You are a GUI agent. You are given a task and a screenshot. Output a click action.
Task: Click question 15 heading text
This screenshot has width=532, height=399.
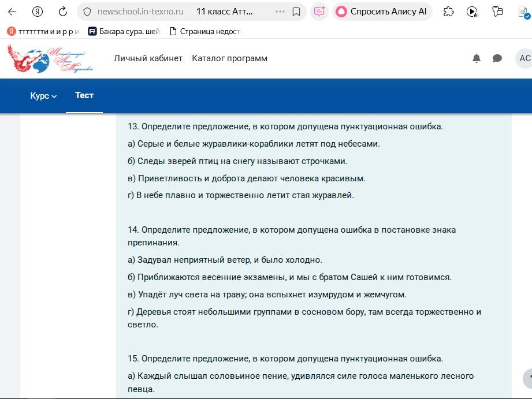(285, 359)
